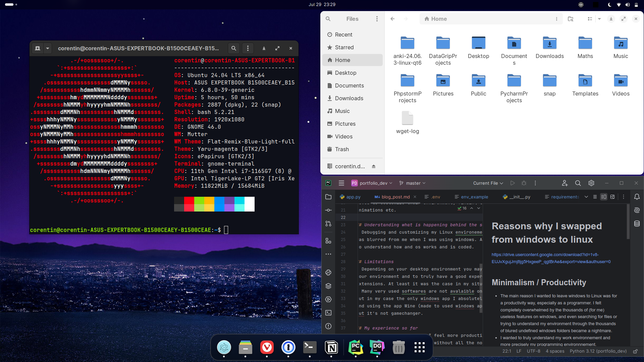Click the cyan color block in terminal
This screenshot has width=644, height=362.
pos(239,204)
